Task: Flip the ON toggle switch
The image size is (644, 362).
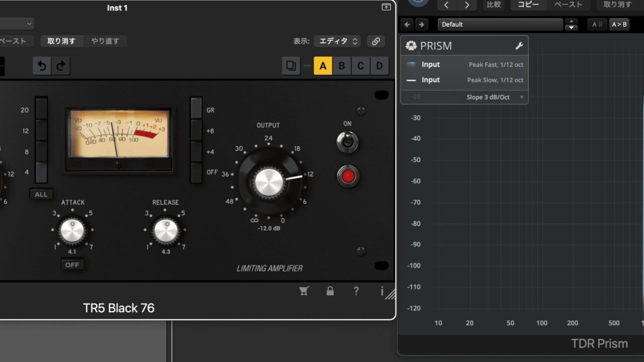Action: pos(348,142)
